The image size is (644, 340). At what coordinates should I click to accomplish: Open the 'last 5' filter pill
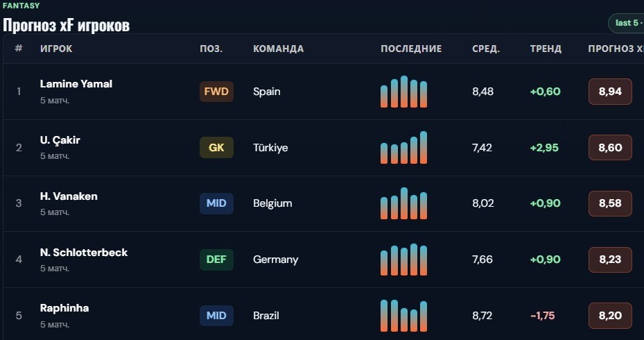[x=627, y=23]
